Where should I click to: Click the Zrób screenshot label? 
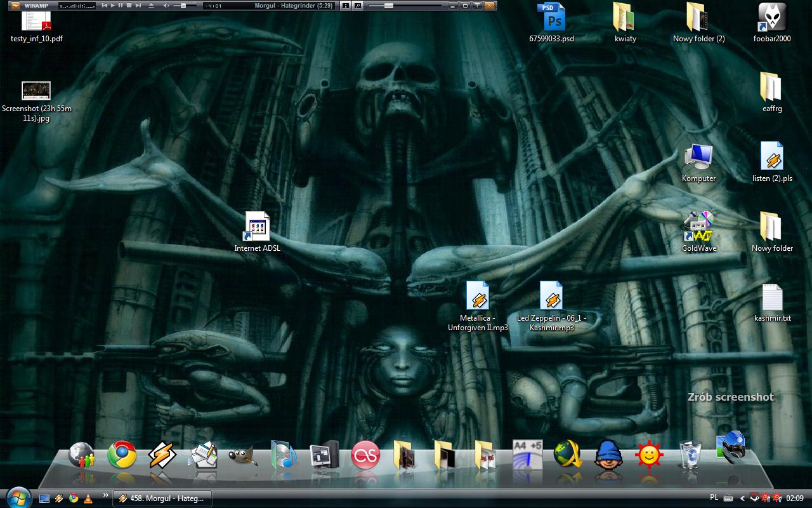731,397
